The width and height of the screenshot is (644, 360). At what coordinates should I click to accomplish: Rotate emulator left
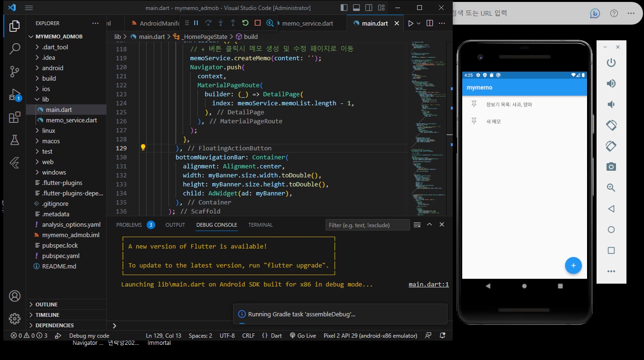click(x=611, y=125)
